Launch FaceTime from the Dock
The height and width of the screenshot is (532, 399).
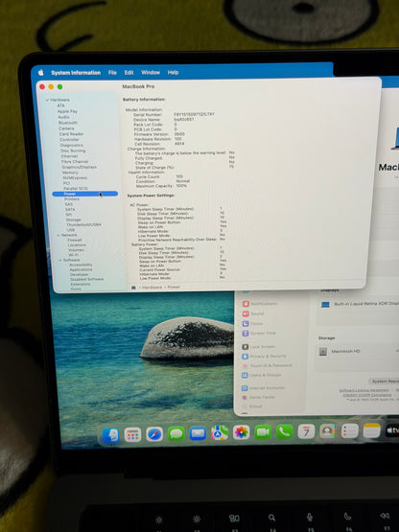tap(263, 432)
